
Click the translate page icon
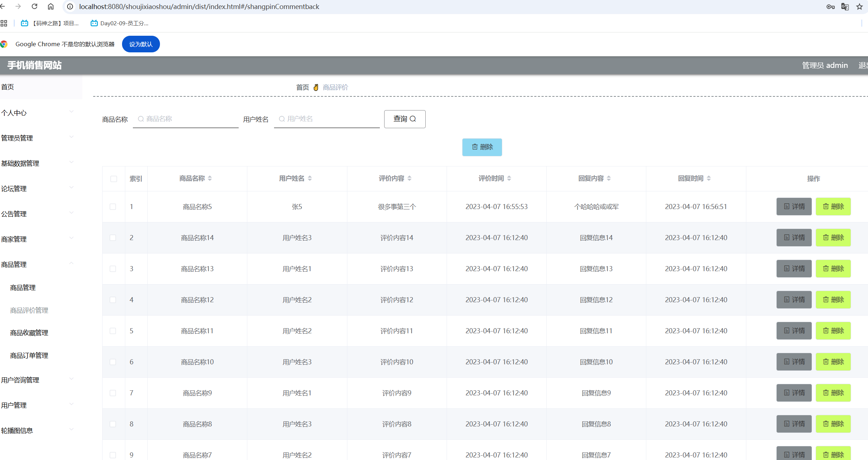845,6
